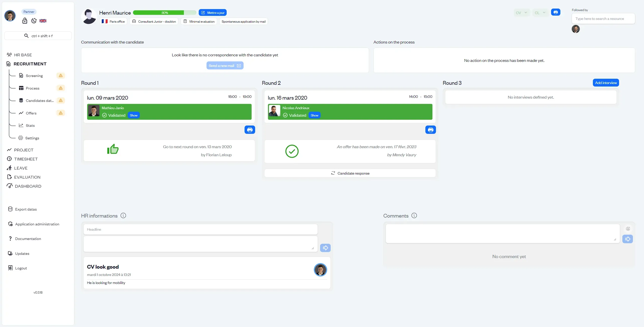This screenshot has height=327, width=644.
Task: Click the print icon for Round 1
Action: (250, 130)
